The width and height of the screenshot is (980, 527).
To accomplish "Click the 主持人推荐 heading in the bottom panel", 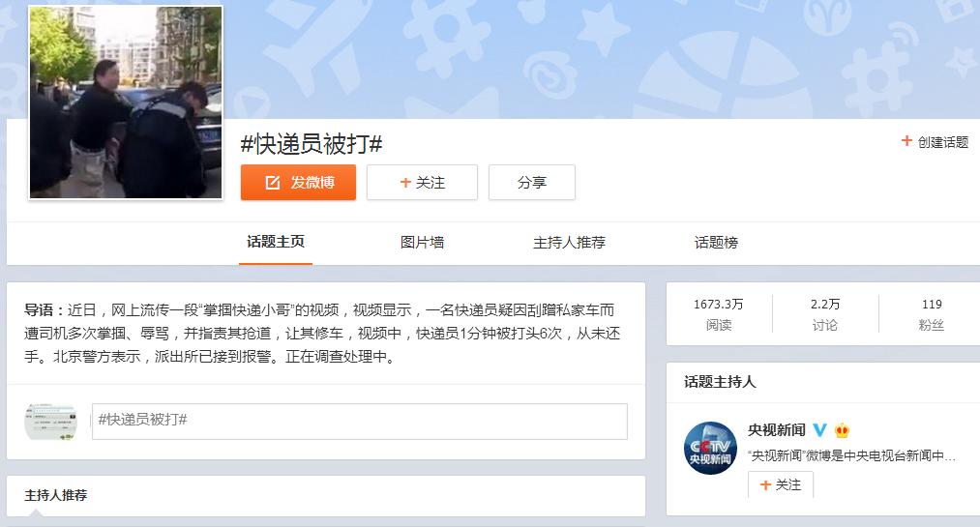I will 55,495.
